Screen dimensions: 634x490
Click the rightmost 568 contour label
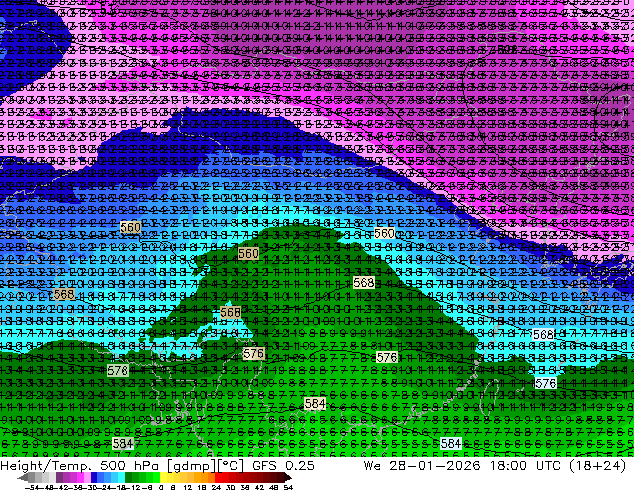pos(543,335)
